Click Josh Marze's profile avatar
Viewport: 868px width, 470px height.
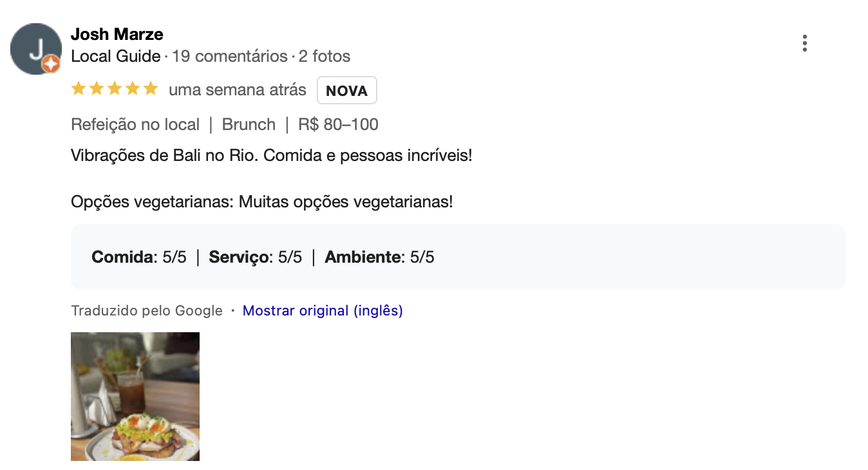pyautogui.click(x=36, y=49)
